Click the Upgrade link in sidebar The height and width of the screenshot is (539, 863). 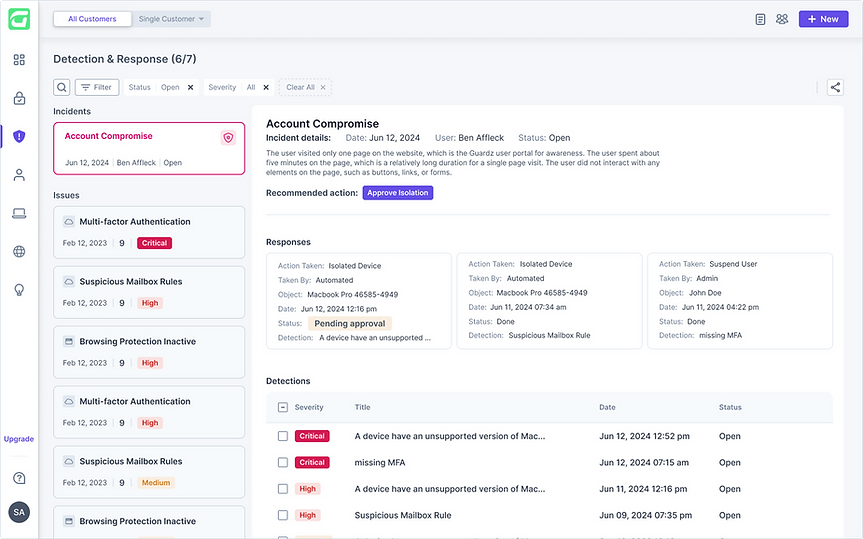[19, 439]
